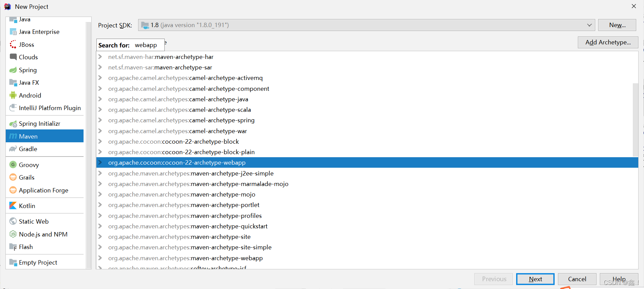Choose Kotlin project type
644x289 pixels.
pyautogui.click(x=45, y=206)
